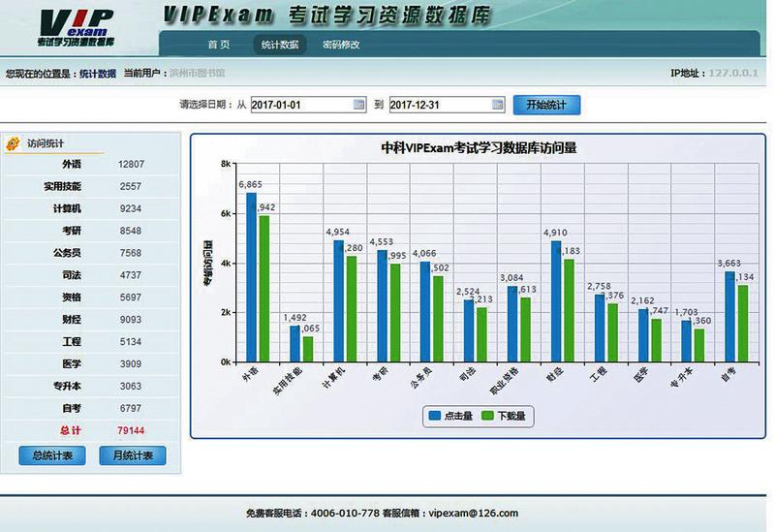
Task: Open the 首页 navigation tab
Action: pos(219,45)
